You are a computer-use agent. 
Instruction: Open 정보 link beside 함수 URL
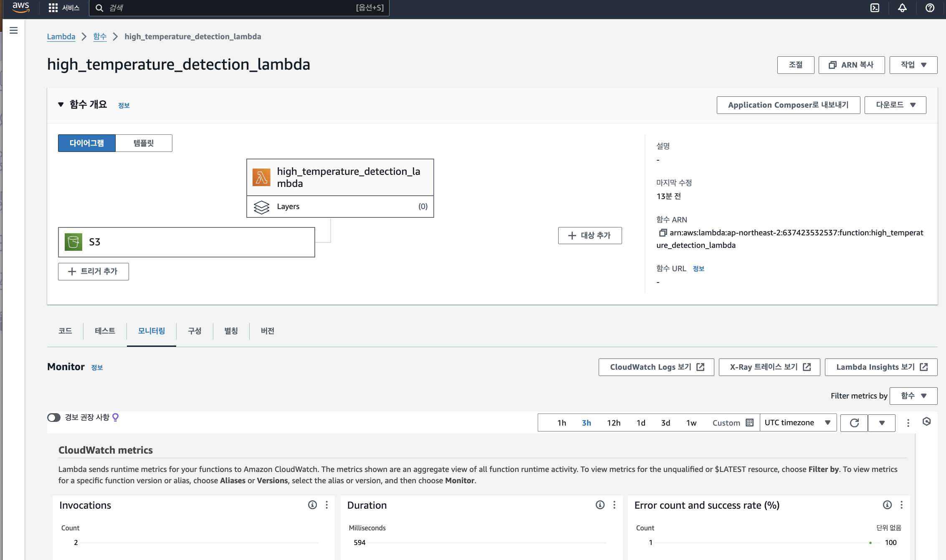698,269
